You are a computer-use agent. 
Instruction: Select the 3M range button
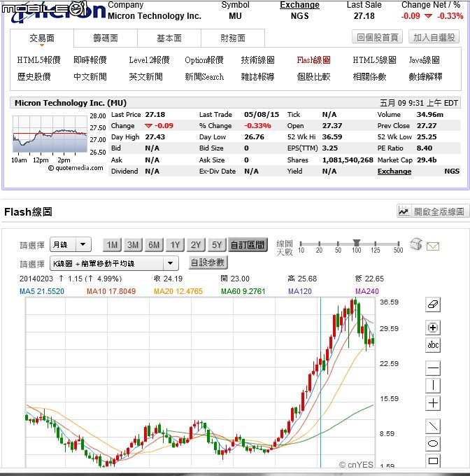point(133,245)
